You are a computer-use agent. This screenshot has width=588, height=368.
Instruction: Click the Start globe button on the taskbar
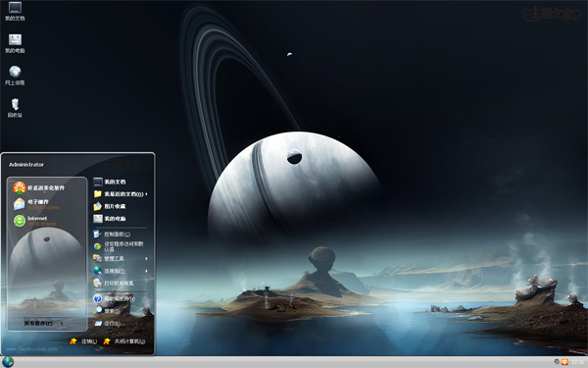click(8, 362)
